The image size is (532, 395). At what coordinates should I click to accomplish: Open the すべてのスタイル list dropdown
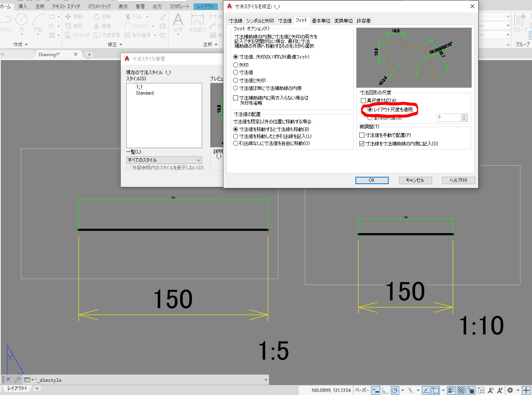164,160
